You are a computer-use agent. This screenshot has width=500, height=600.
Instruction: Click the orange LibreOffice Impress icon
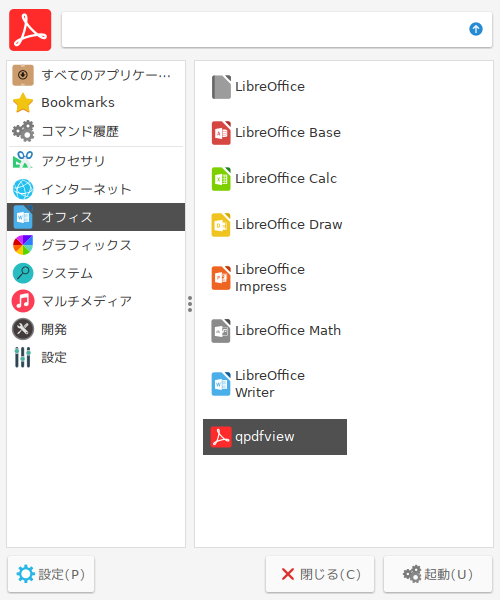click(221, 278)
